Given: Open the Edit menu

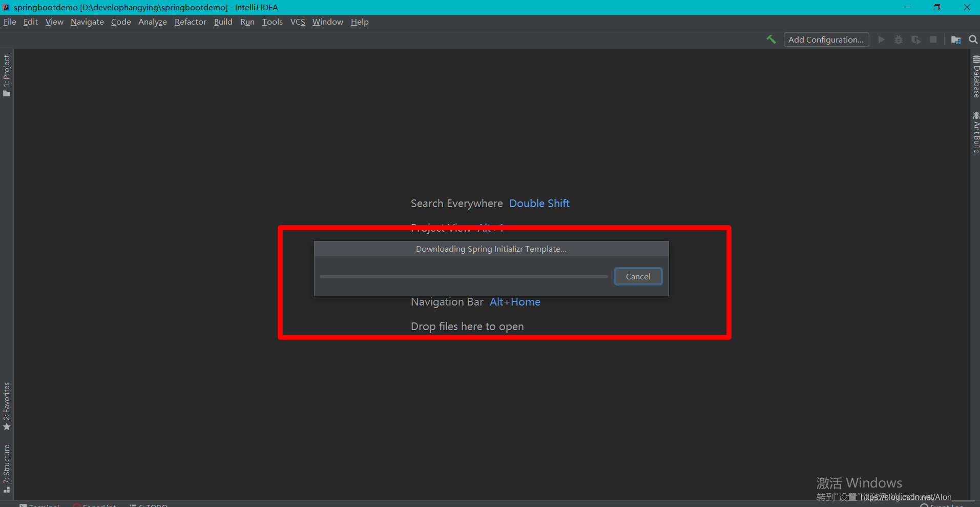Looking at the screenshot, I should [31, 22].
